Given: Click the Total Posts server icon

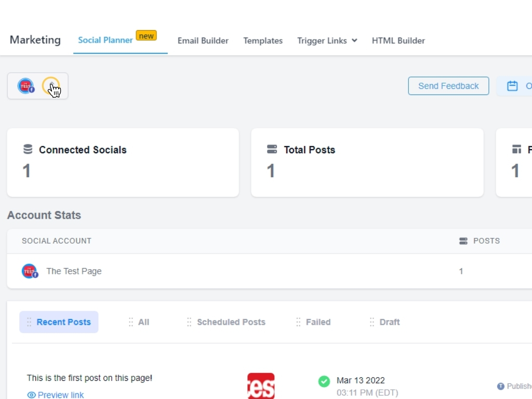Looking at the screenshot, I should click(x=272, y=149).
